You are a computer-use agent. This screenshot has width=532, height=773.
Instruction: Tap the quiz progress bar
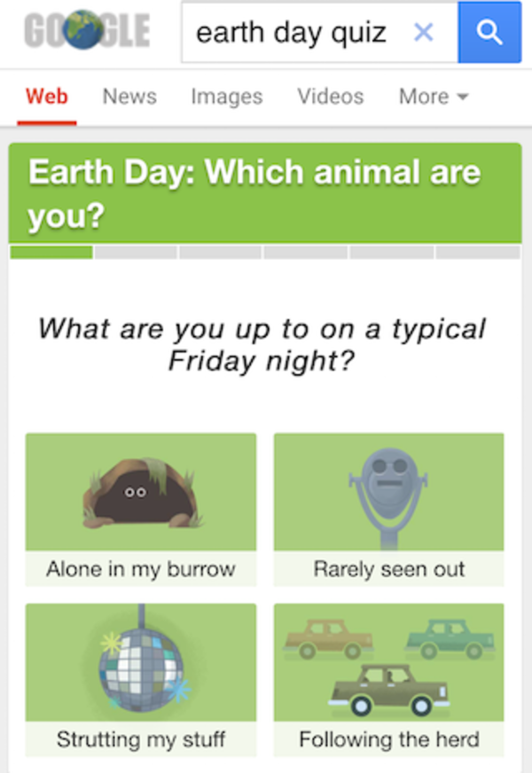click(266, 253)
